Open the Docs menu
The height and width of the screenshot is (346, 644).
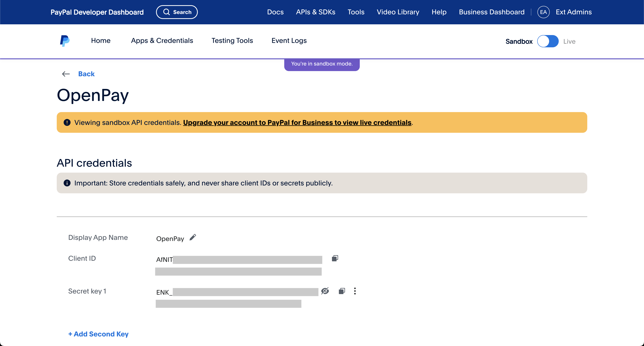point(275,12)
